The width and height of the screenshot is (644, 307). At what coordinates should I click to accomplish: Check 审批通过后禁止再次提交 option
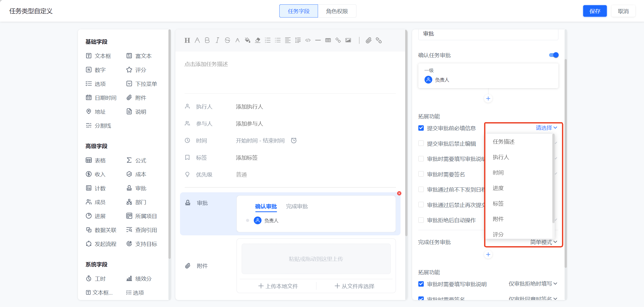point(421,205)
